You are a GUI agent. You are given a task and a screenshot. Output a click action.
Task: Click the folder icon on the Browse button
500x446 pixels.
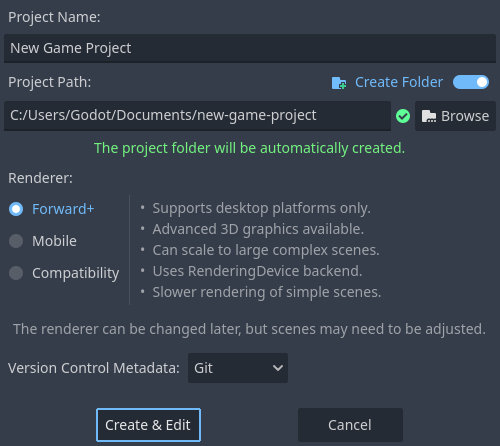coord(429,116)
